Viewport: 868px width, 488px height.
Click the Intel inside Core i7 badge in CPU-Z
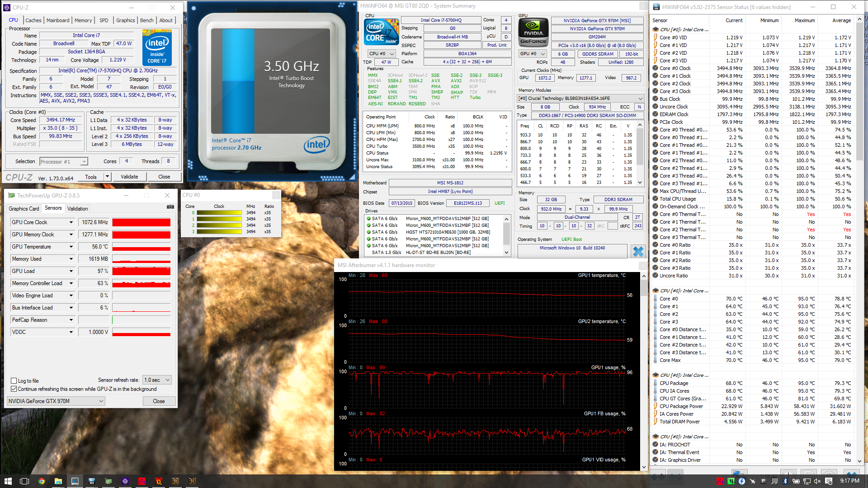pyautogui.click(x=157, y=47)
